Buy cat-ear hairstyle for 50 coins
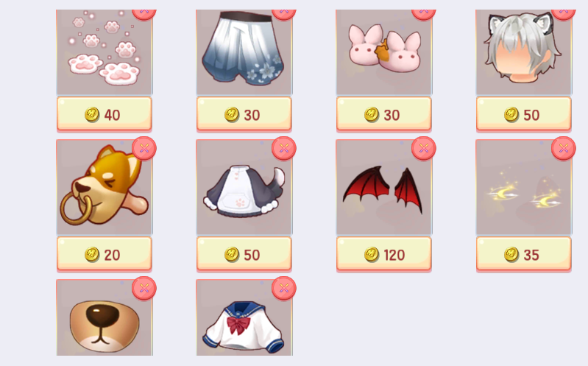Image resolution: width=588 pixels, height=366 pixels. pos(524,114)
